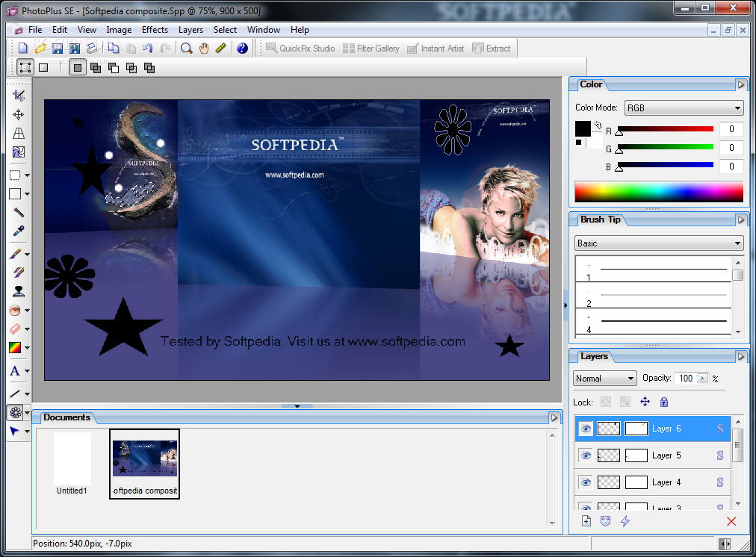Select the Text tool A icon

16,370
